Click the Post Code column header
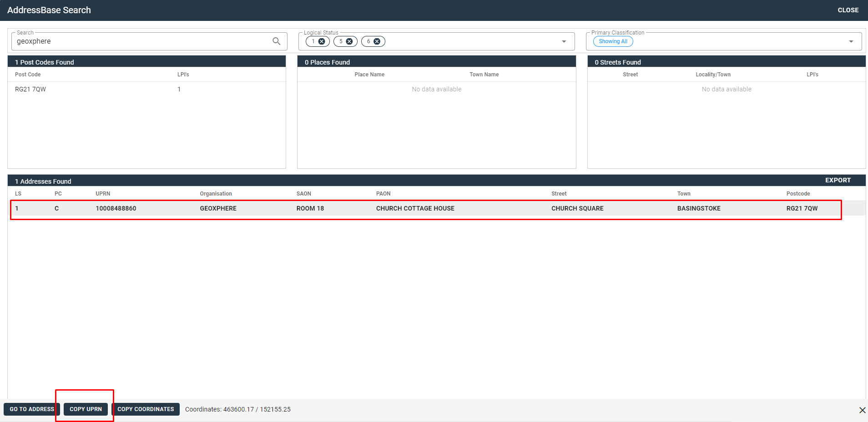 coord(28,75)
